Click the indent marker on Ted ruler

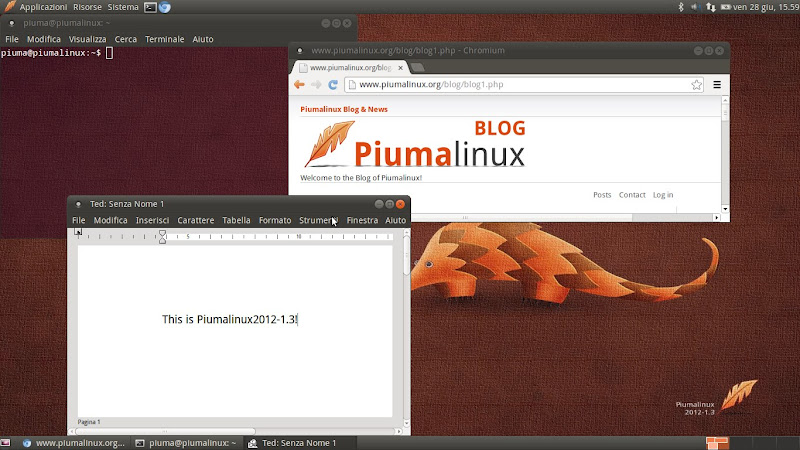pos(162,236)
